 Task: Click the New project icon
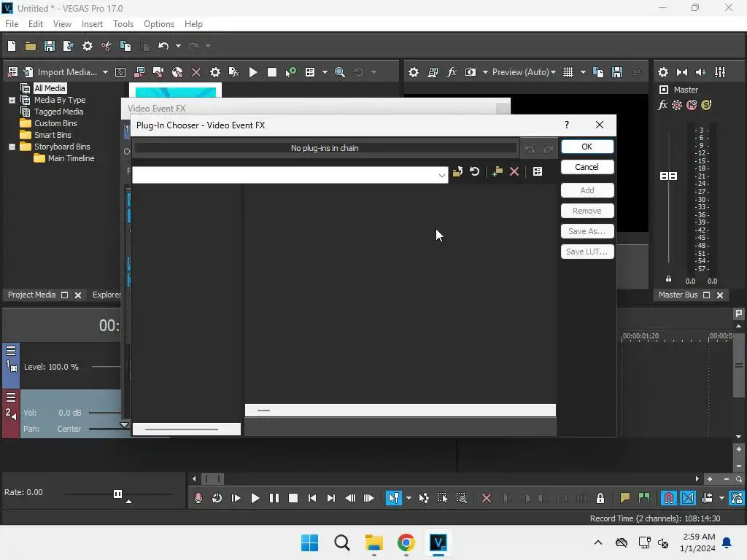[12, 46]
